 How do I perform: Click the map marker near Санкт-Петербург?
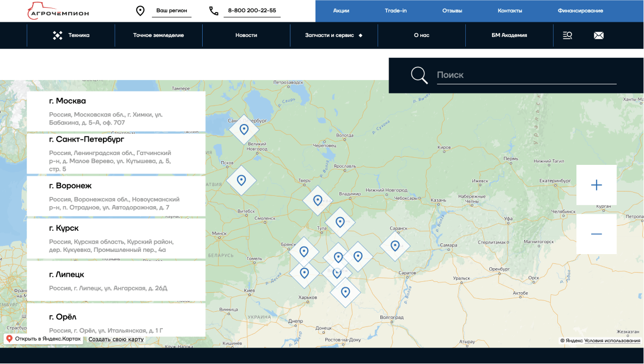(244, 129)
